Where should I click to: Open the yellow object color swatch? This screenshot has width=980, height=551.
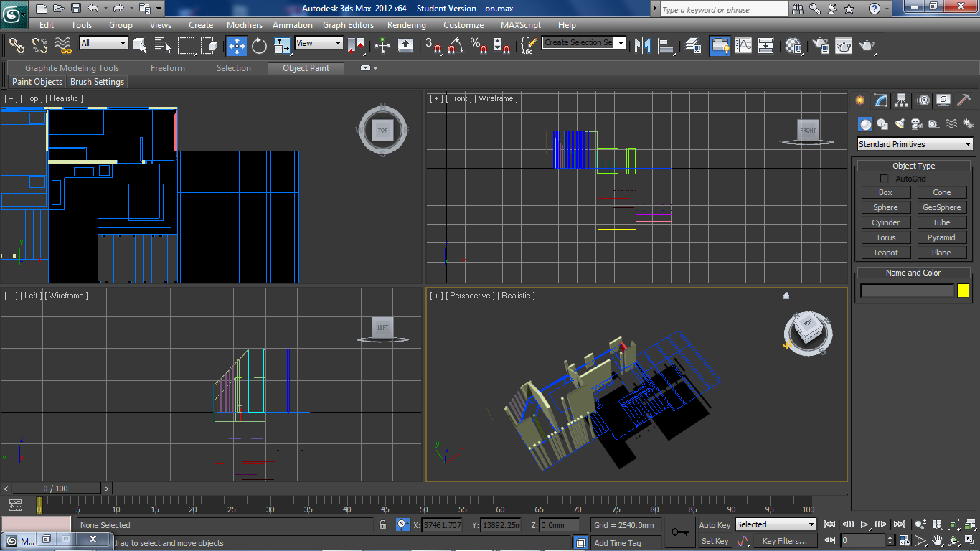pos(963,290)
